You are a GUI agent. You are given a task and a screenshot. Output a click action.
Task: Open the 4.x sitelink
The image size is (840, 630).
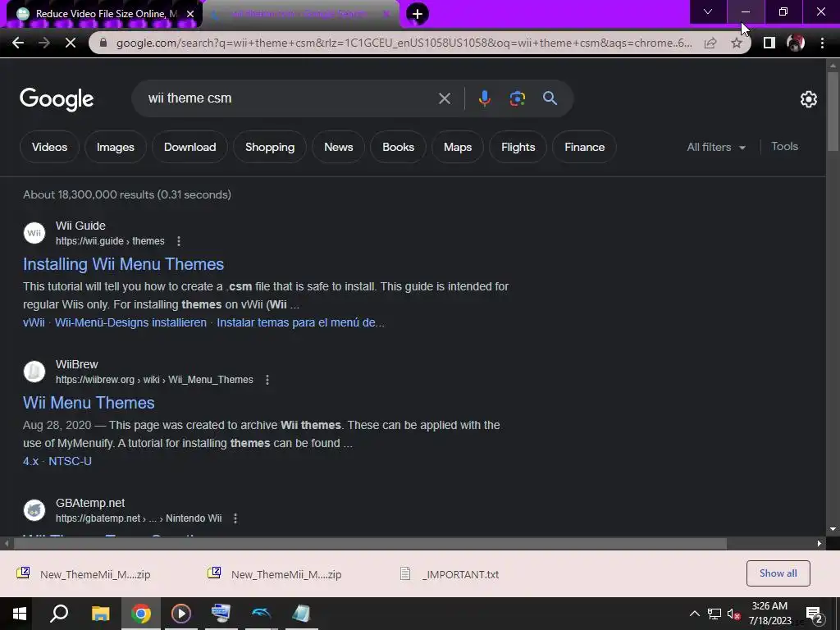pyautogui.click(x=30, y=461)
